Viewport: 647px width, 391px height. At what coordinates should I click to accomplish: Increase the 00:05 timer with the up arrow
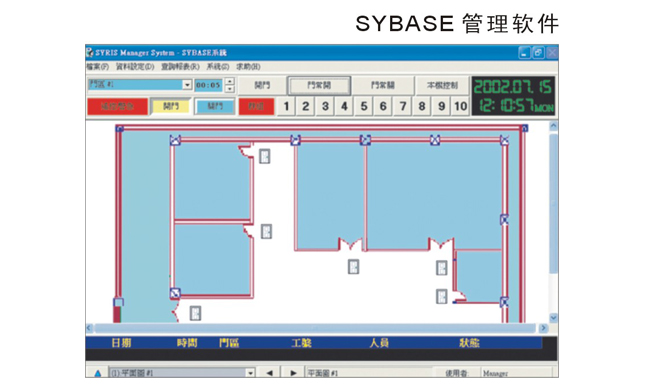pos(230,82)
